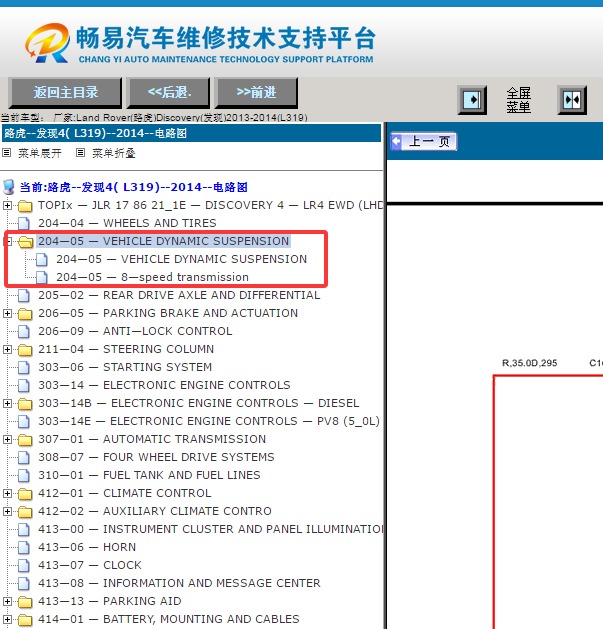This screenshot has height=629, width=603.
Task: Click the 返回主目录 button
Action: click(65, 93)
